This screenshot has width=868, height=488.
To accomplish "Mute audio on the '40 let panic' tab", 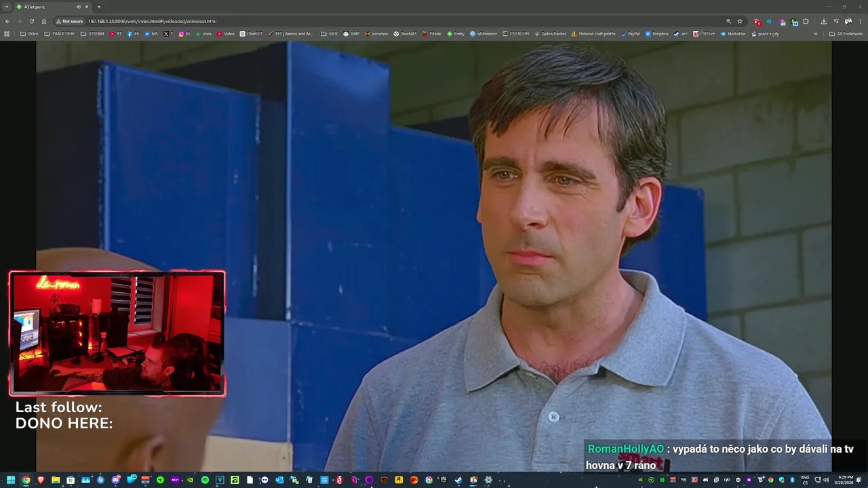I will point(78,7).
